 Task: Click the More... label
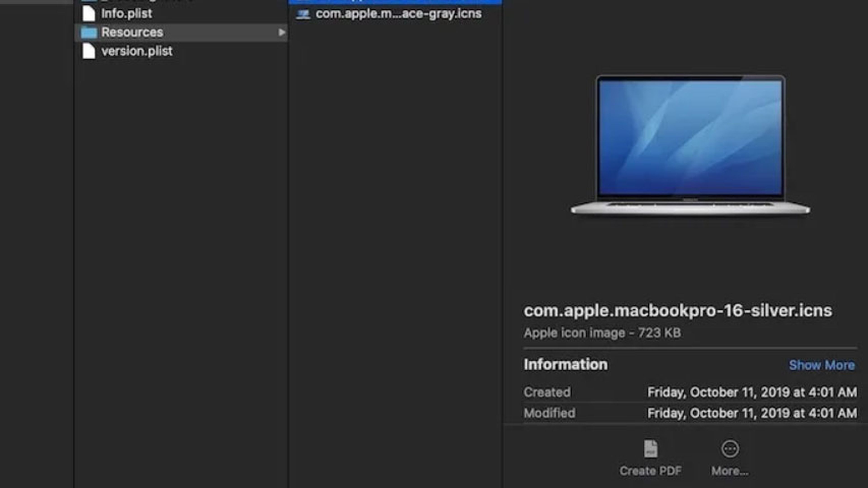[x=730, y=471]
